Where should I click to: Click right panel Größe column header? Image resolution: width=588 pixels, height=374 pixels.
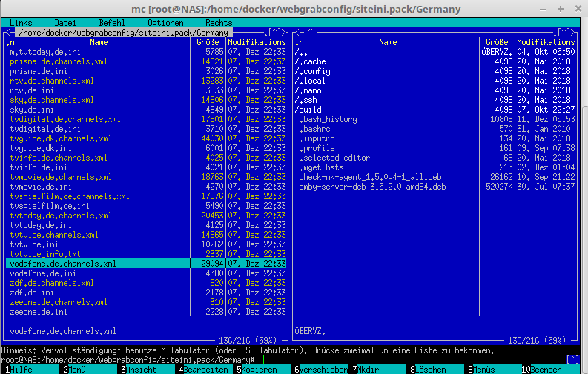497,42
